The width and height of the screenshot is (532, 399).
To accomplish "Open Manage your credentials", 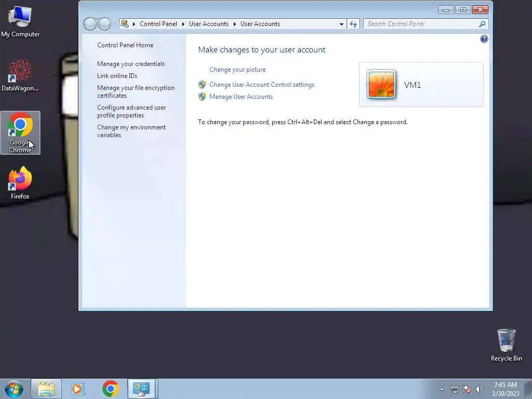I will (x=130, y=64).
